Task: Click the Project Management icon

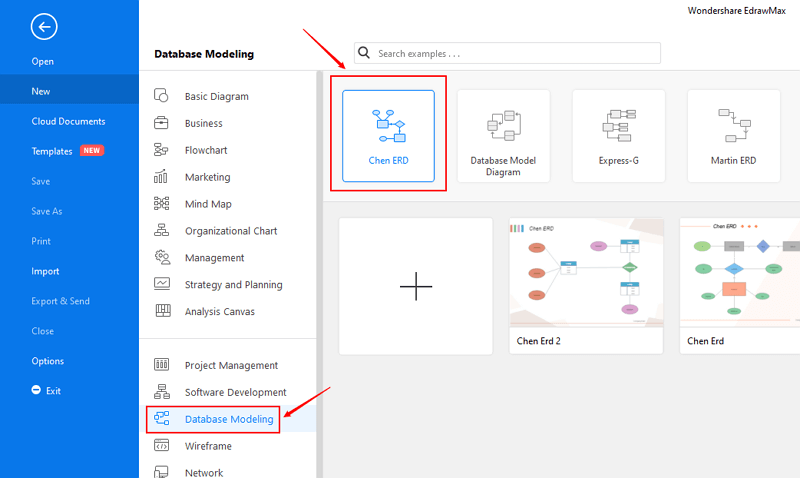Action: pos(162,364)
